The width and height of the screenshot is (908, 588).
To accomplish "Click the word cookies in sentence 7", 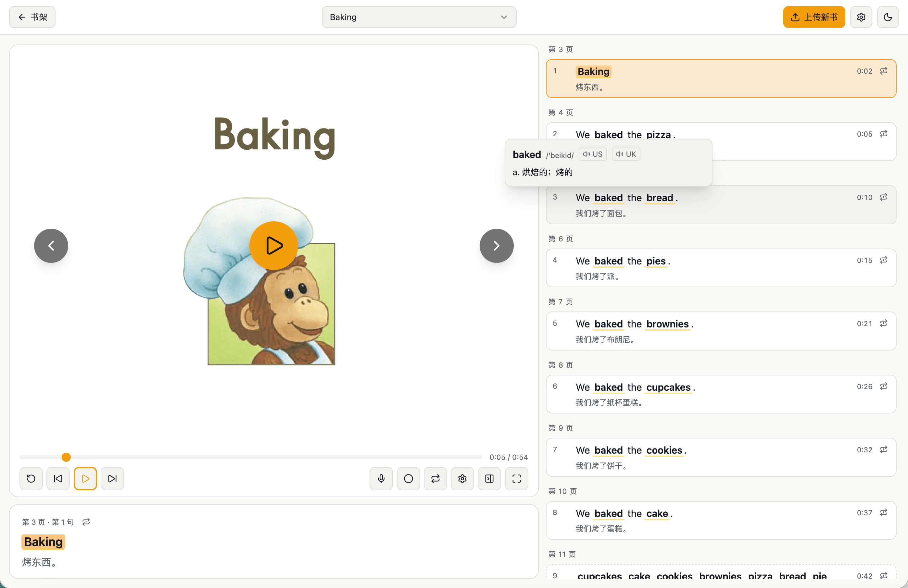I will click(x=664, y=450).
